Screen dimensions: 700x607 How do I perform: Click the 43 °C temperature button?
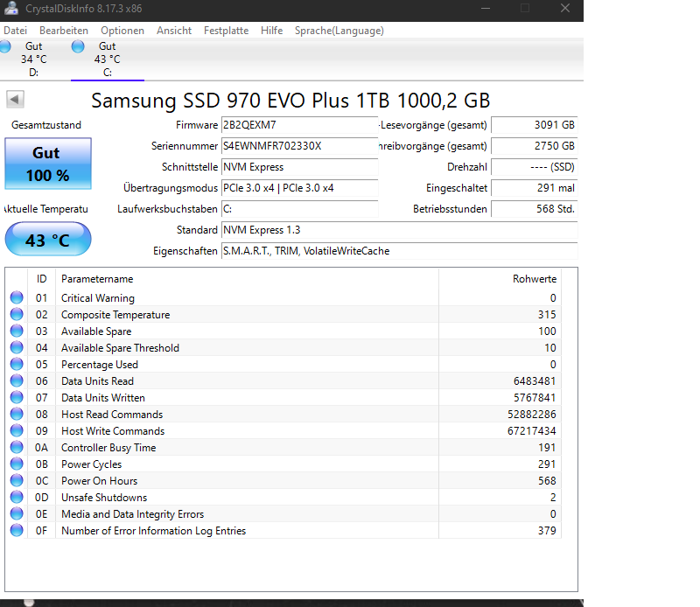pyautogui.click(x=47, y=239)
